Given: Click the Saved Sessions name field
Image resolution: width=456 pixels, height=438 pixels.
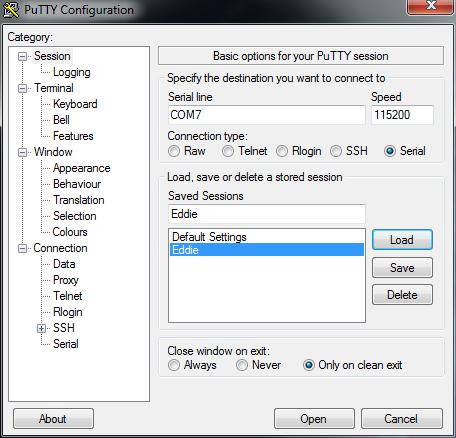Looking at the screenshot, I should (x=267, y=214).
